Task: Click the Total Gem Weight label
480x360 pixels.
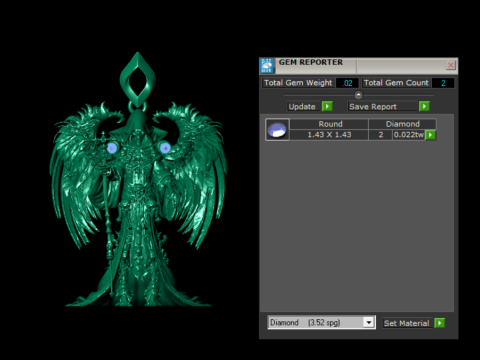Action: (x=298, y=83)
